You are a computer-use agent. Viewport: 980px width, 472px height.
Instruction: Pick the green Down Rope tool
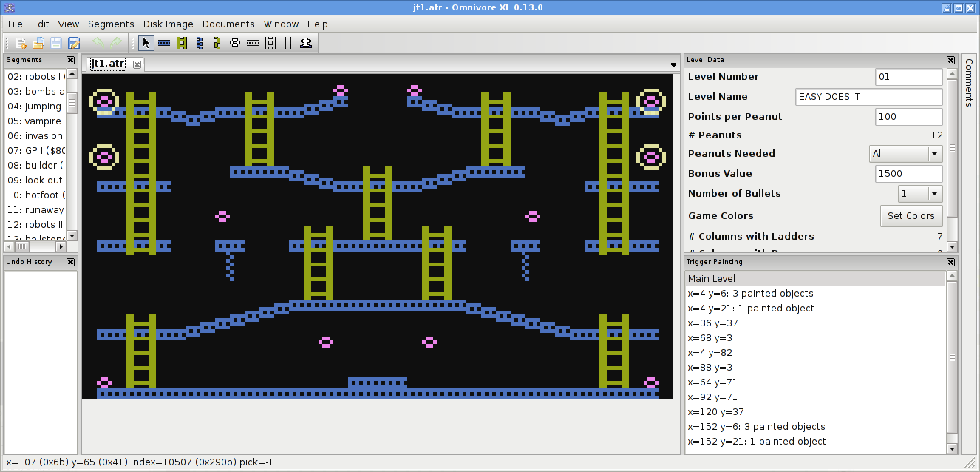click(x=217, y=43)
